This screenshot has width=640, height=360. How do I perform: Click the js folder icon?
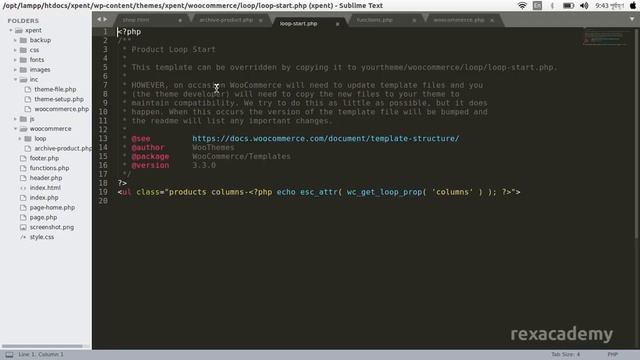[23, 119]
